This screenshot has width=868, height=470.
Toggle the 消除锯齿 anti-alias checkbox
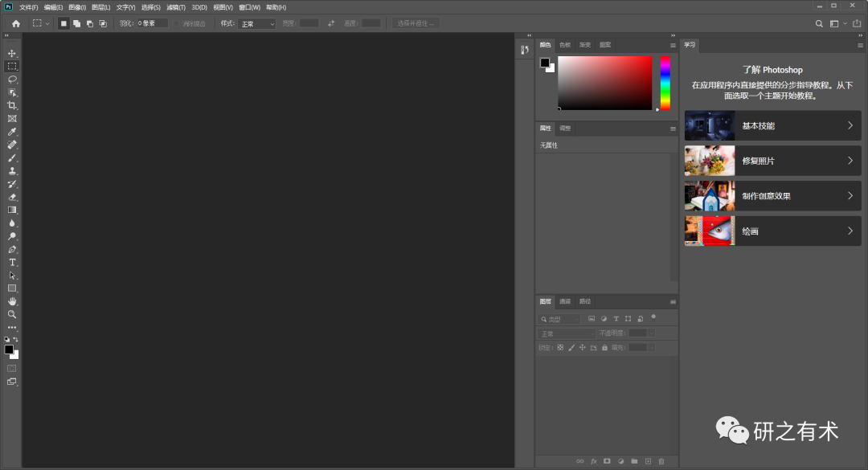[177, 24]
